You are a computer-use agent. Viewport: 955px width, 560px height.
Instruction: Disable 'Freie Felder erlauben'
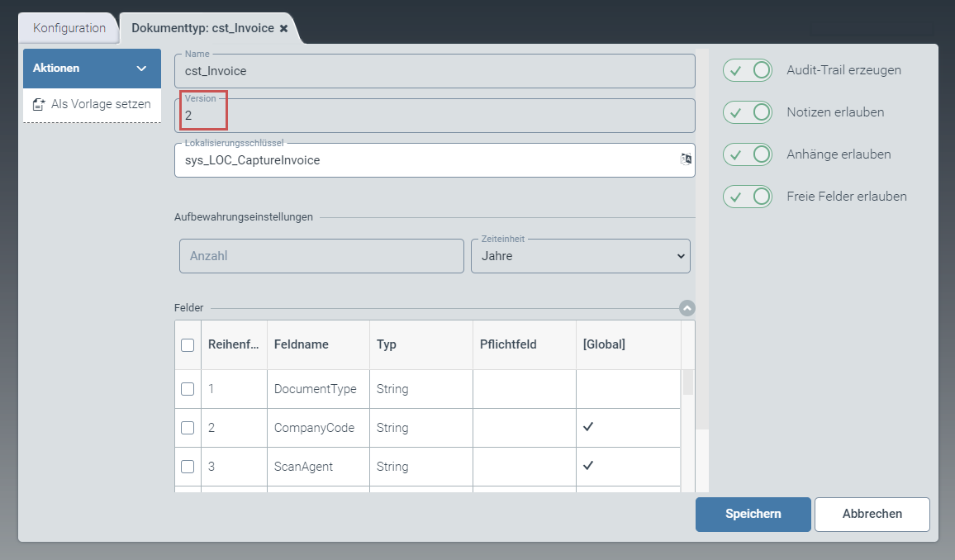tap(747, 197)
